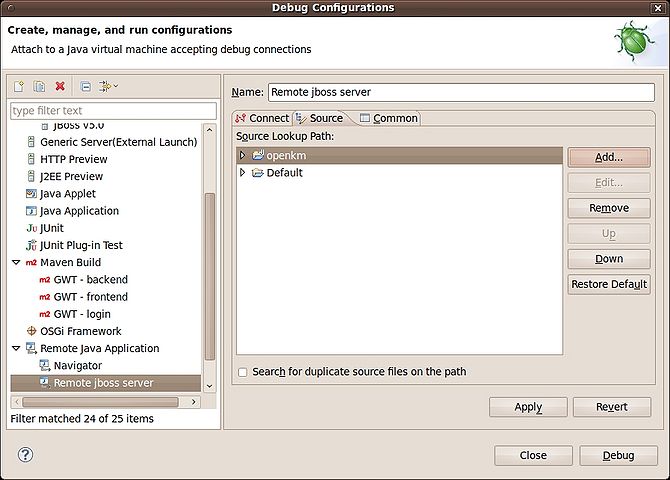The height and width of the screenshot is (480, 670).
Task: Click the JUnit icon
Action: point(32,228)
